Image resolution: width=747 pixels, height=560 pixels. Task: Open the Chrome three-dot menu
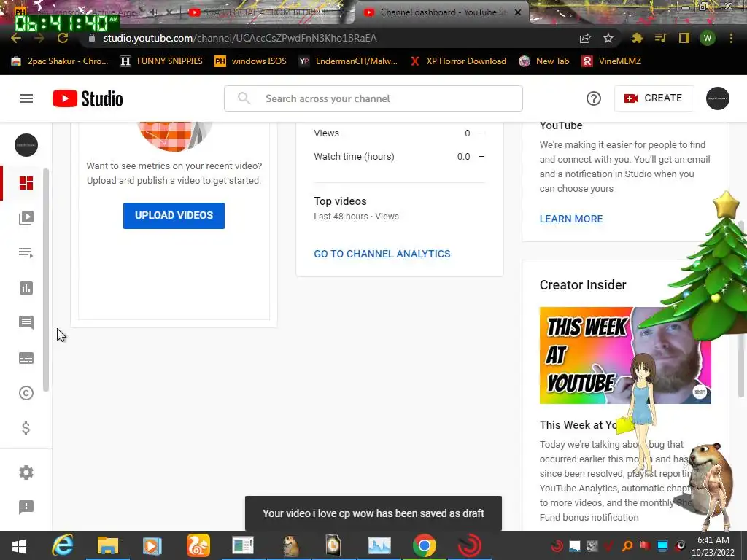(731, 38)
